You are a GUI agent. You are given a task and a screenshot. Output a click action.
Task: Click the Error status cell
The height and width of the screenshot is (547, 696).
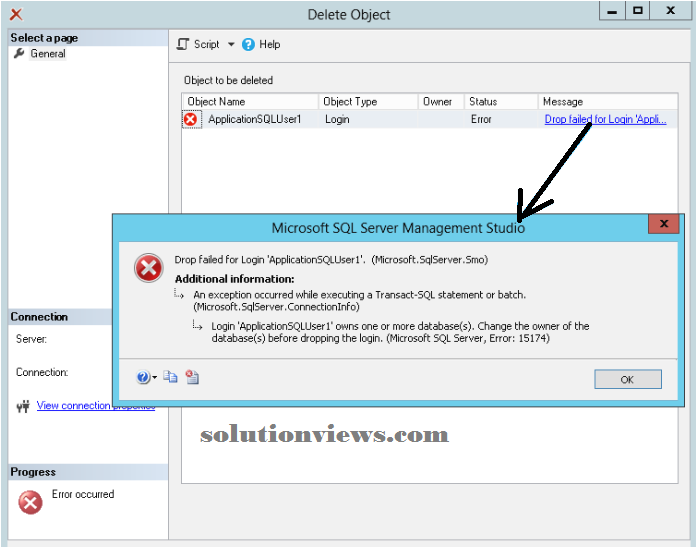[481, 119]
